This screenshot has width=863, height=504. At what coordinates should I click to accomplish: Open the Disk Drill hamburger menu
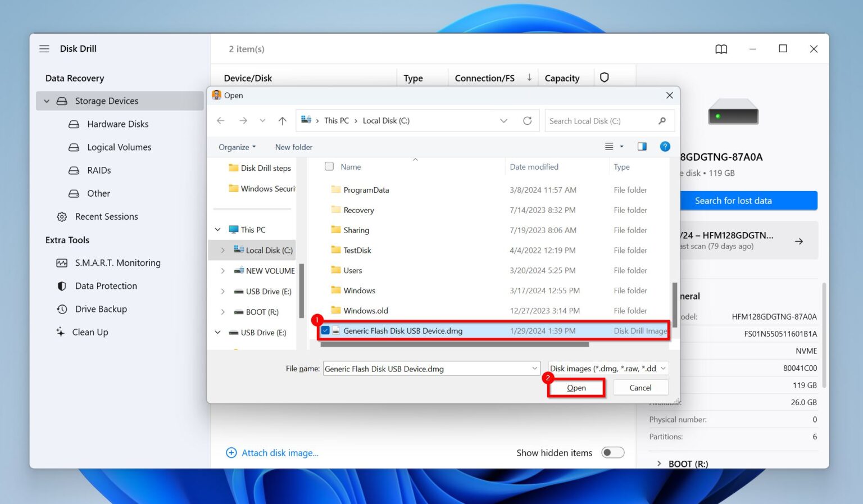click(x=44, y=48)
